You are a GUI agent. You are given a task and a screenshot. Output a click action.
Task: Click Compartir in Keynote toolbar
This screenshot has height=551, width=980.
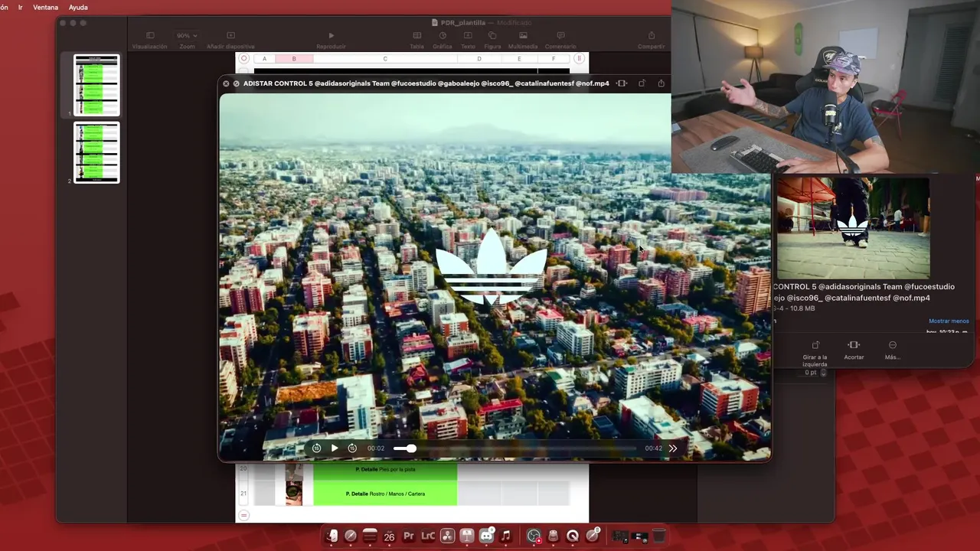point(652,41)
